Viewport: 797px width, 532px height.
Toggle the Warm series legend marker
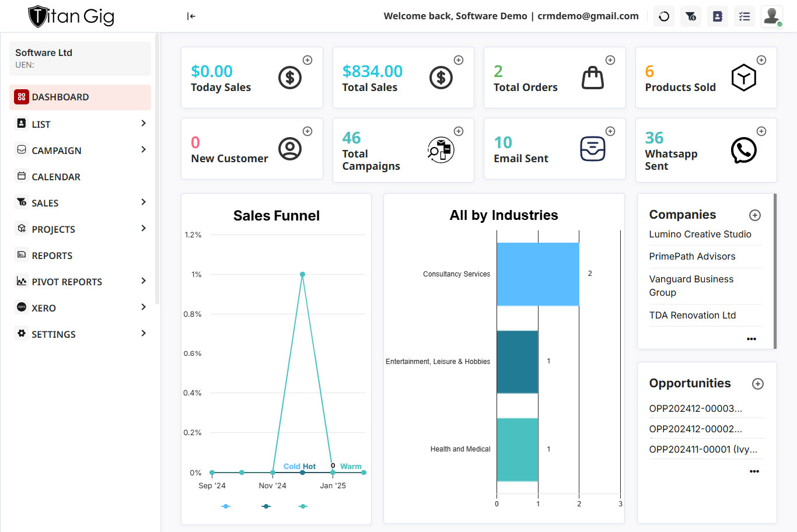point(303,506)
